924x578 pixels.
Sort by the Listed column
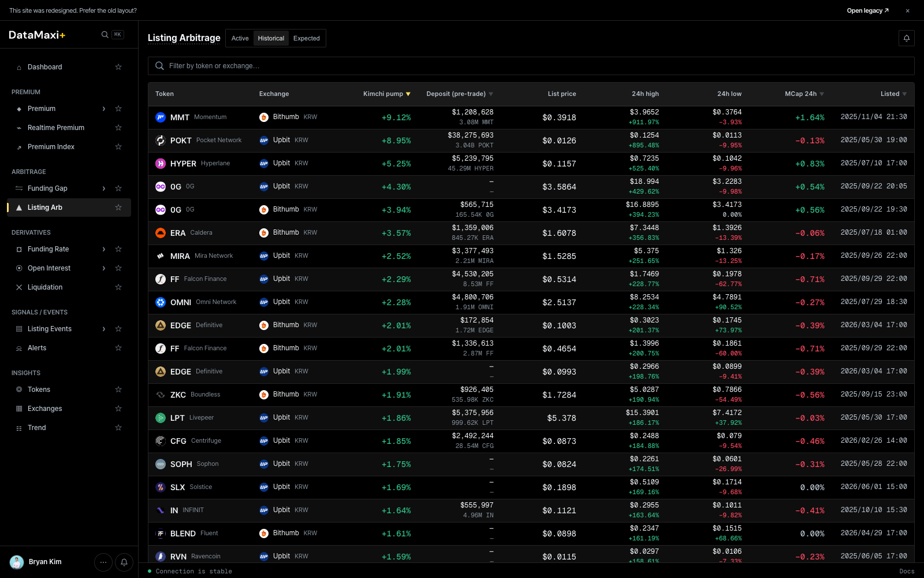[x=894, y=94]
